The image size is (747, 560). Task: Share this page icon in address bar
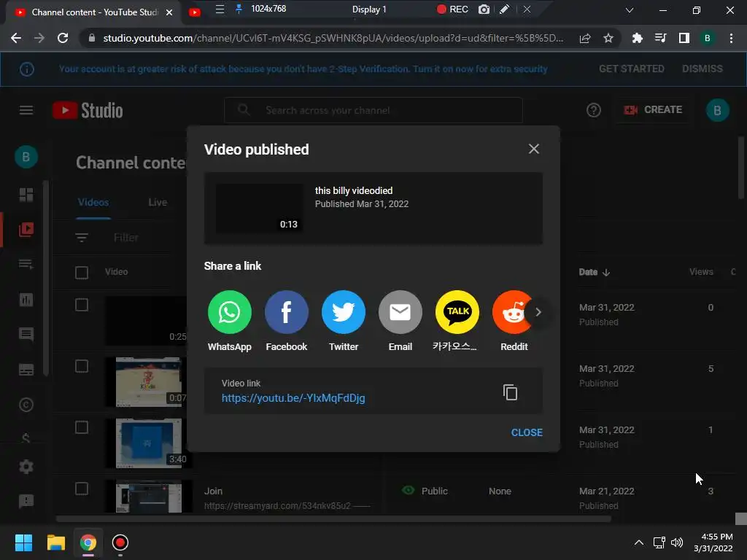pos(585,38)
